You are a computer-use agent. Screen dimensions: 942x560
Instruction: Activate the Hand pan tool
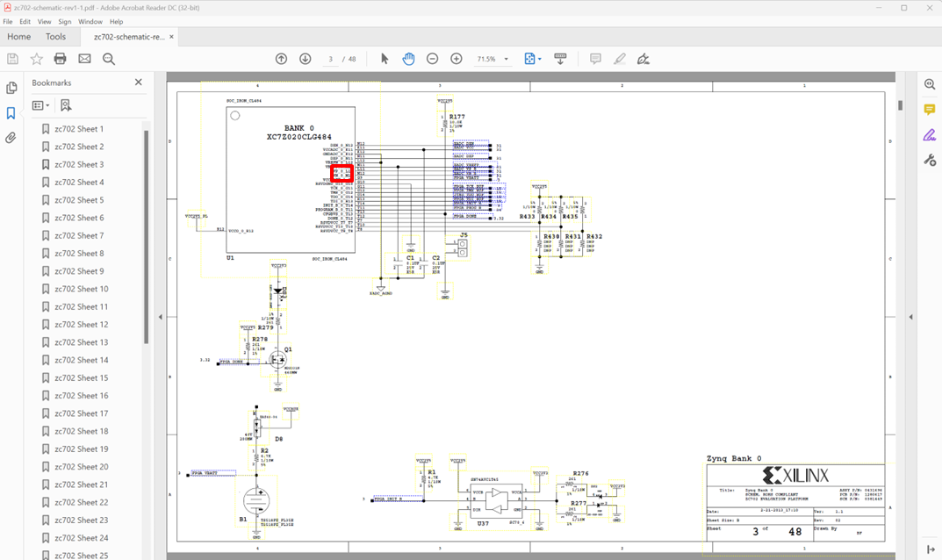pos(408,59)
